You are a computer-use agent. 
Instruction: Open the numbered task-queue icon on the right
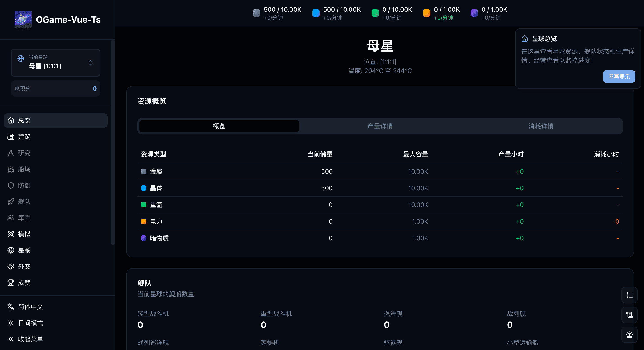[629, 295]
